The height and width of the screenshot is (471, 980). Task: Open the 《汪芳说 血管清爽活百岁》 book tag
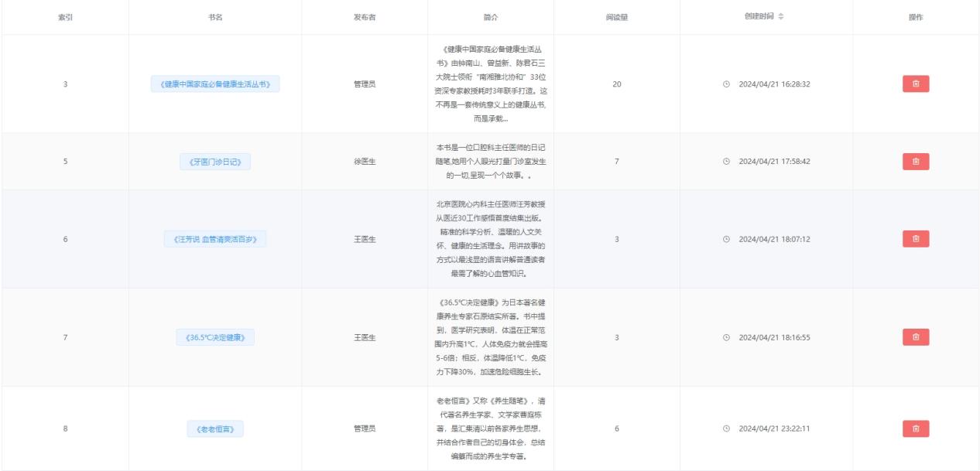(215, 239)
